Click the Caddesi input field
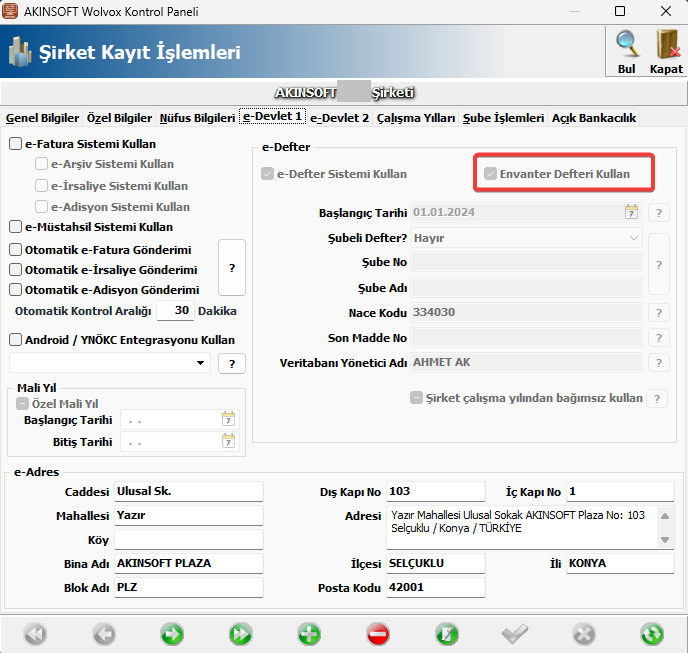 tap(189, 492)
